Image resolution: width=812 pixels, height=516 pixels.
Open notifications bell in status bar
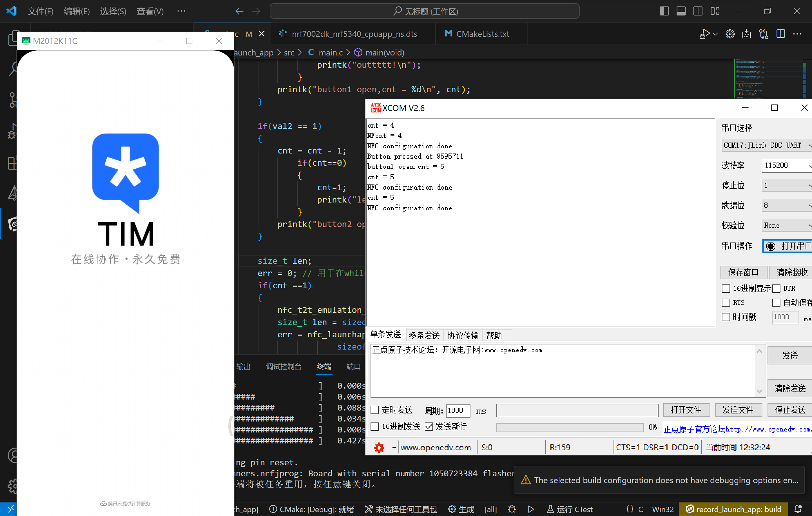tap(798, 509)
